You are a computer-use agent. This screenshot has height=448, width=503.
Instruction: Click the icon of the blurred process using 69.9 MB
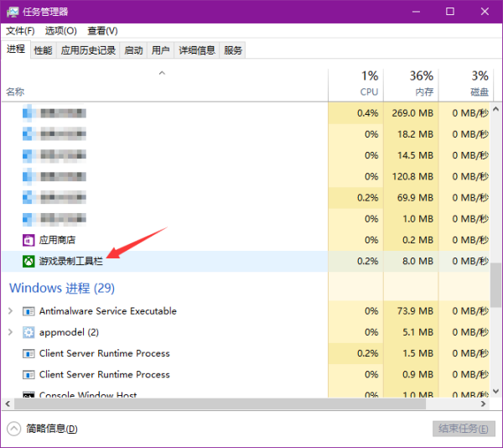click(28, 198)
